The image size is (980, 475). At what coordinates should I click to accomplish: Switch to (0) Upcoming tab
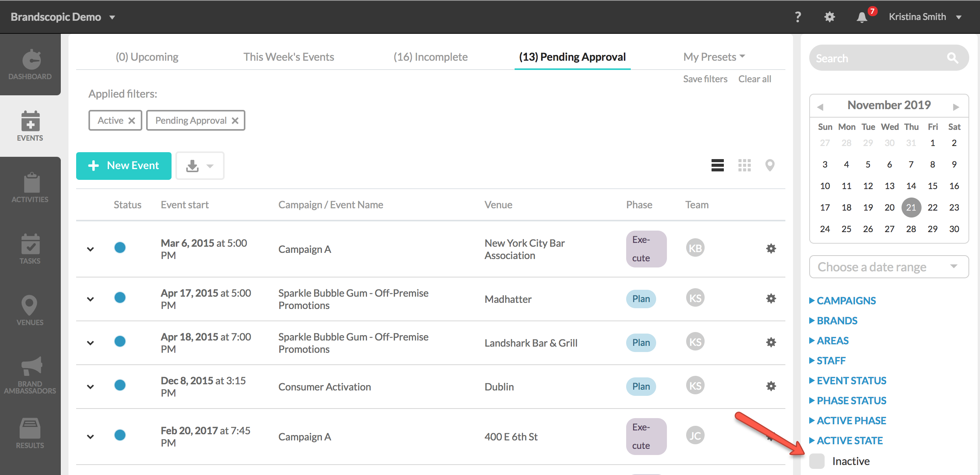(147, 57)
